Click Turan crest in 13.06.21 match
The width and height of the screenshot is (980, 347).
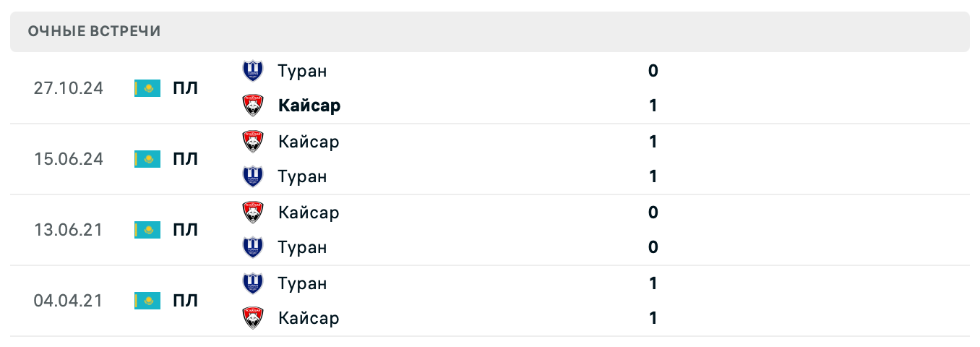click(252, 247)
